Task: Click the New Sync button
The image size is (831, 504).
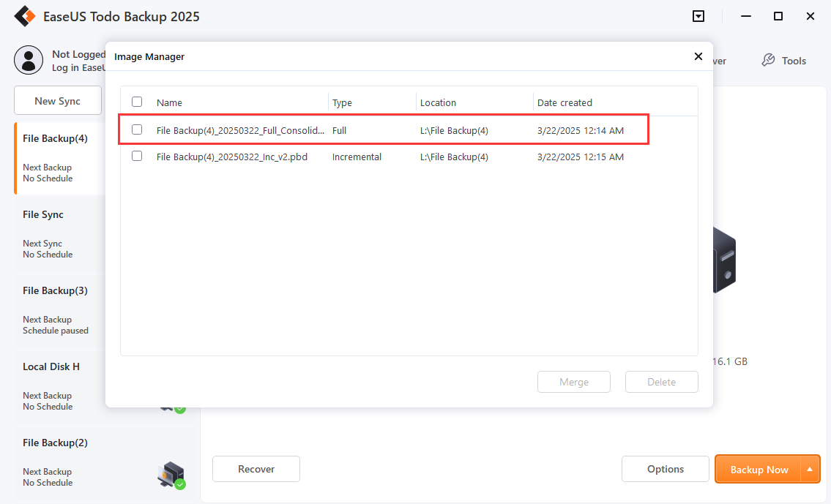Action: click(58, 101)
